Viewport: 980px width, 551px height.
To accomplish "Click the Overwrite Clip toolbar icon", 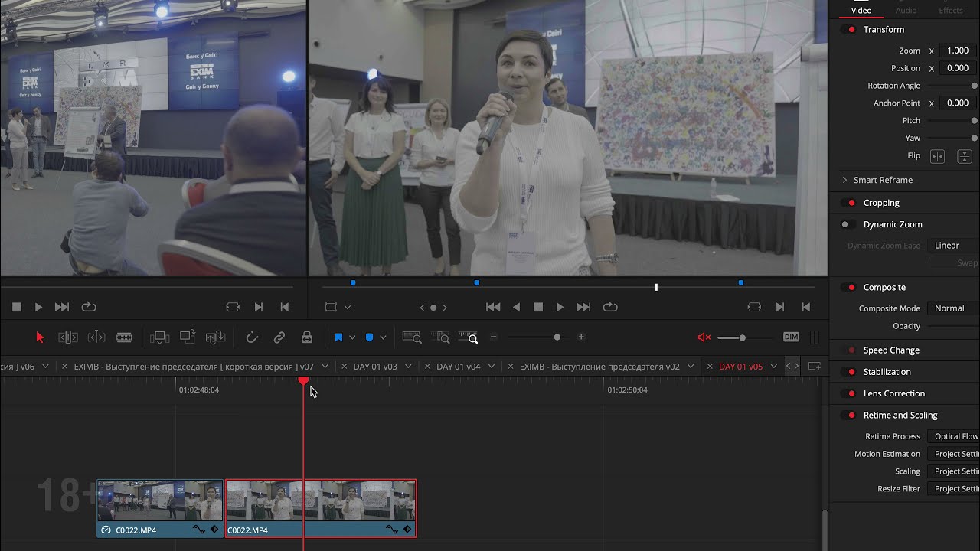I will 188,337.
